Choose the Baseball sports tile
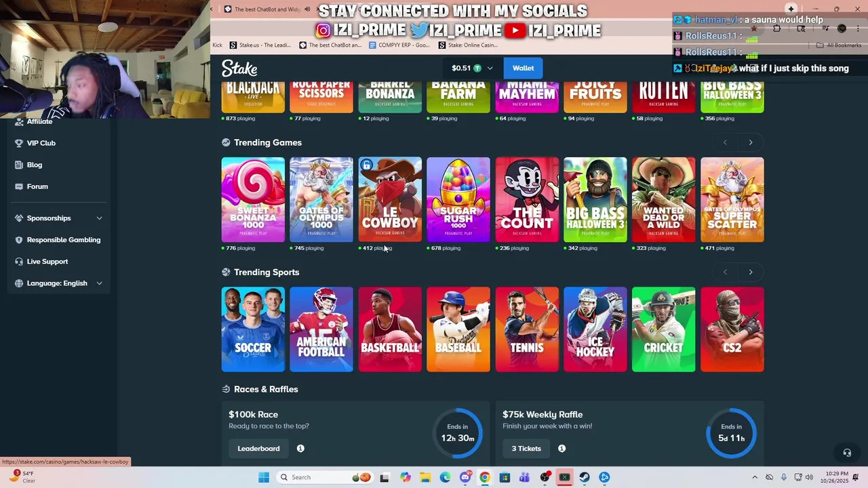The image size is (868, 488). click(458, 329)
